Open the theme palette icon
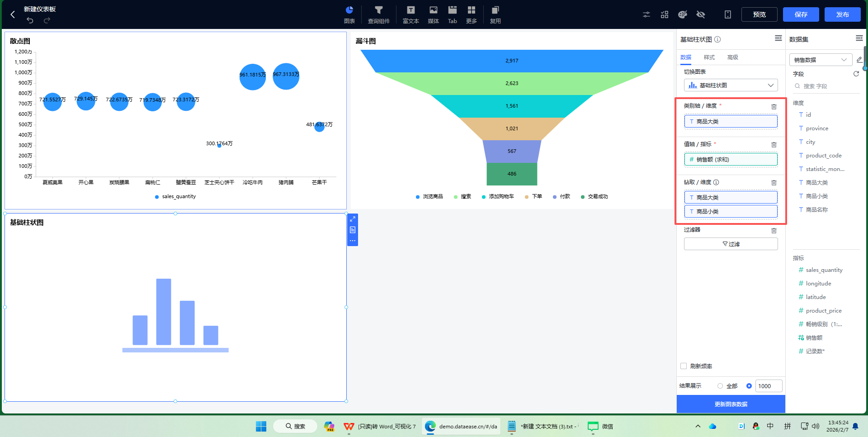The image size is (868, 437). point(683,14)
